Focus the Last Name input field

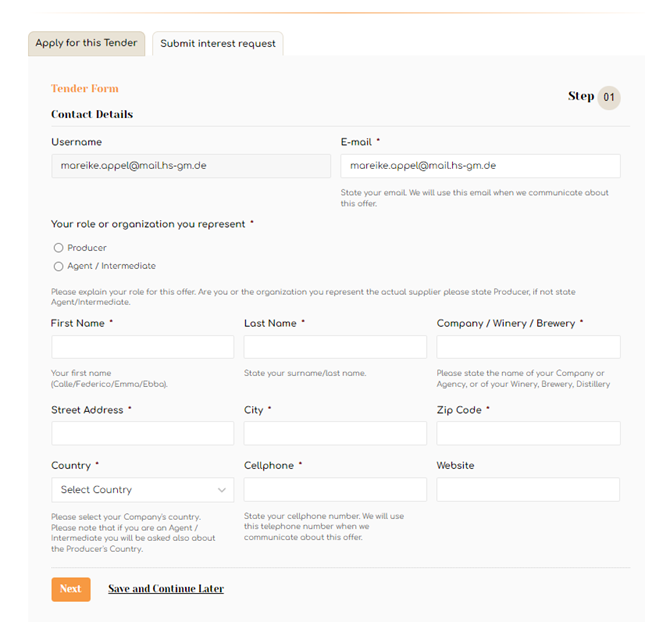pos(335,347)
